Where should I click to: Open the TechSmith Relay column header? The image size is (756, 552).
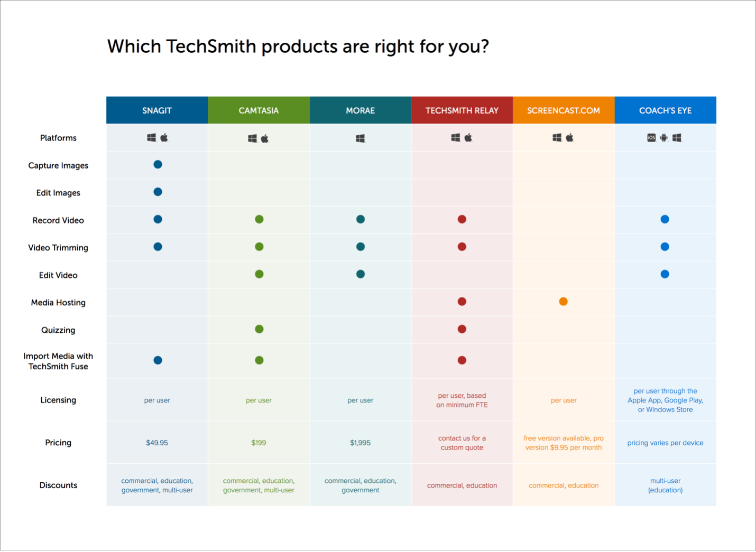coord(462,110)
